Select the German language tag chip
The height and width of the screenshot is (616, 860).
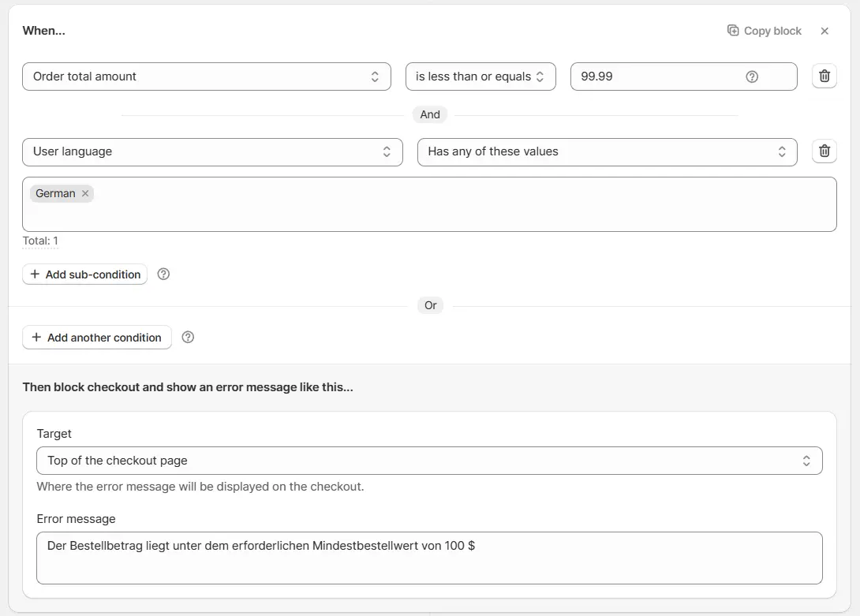[55, 193]
